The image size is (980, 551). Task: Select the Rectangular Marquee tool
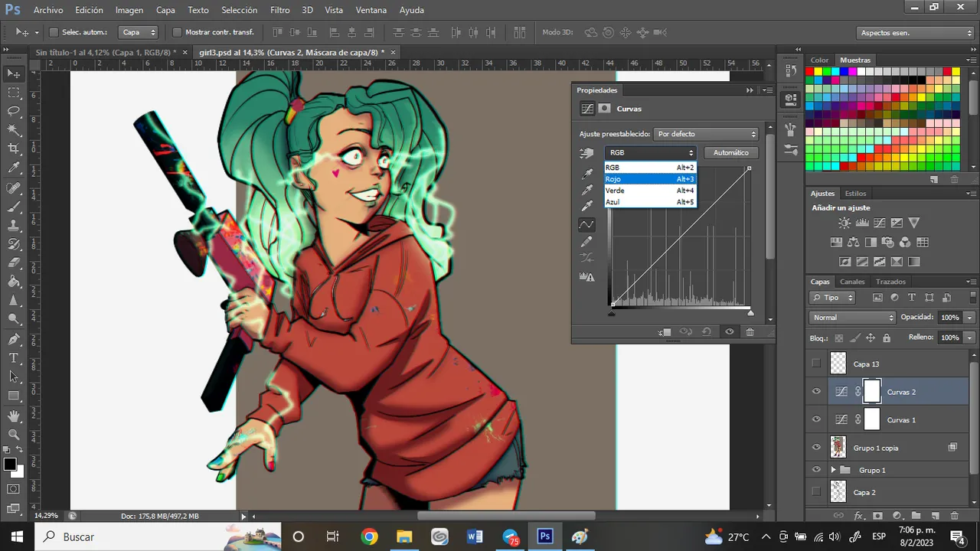(14, 93)
